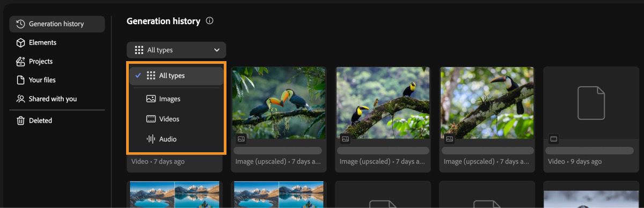This screenshot has width=644, height=208.
Task: Click the Videos film icon in menu
Action: 151,119
